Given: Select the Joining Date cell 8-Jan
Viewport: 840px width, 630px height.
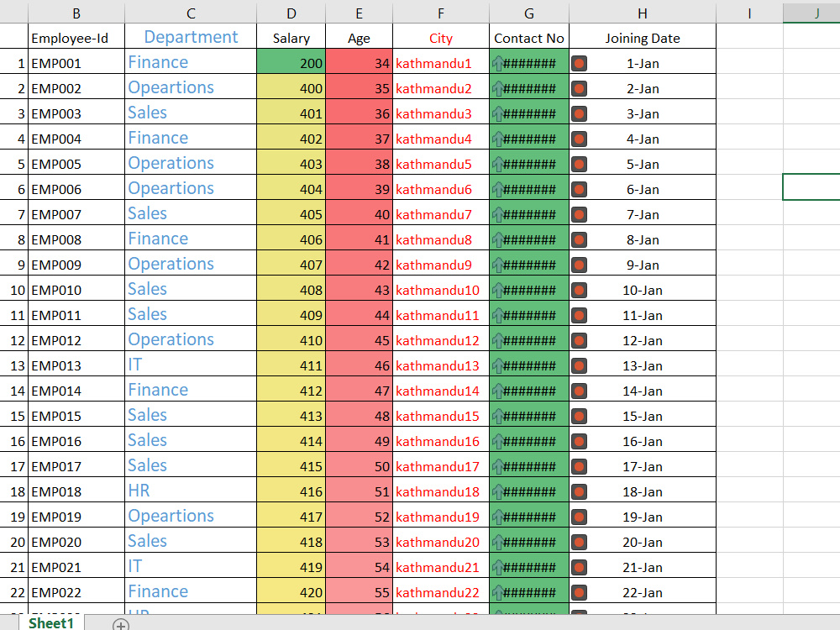Looking at the screenshot, I should pyautogui.click(x=643, y=239).
